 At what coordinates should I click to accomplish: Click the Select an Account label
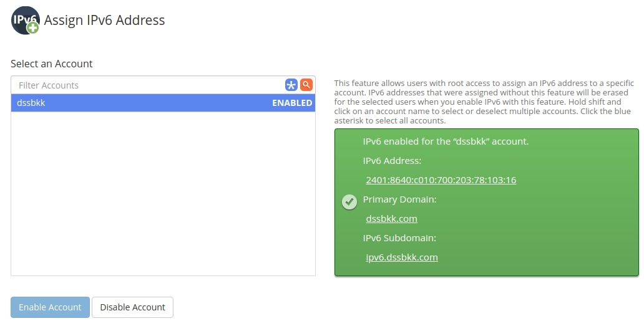pos(51,64)
